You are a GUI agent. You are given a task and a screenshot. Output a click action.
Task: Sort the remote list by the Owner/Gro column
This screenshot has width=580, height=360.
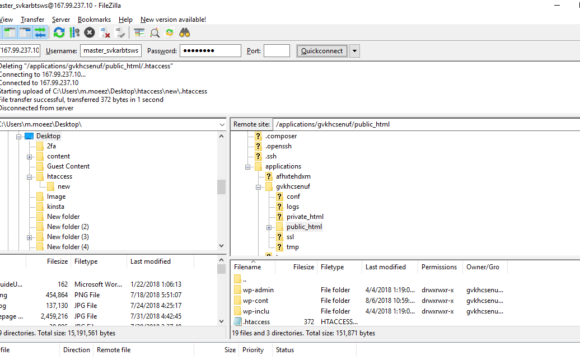pos(484,267)
